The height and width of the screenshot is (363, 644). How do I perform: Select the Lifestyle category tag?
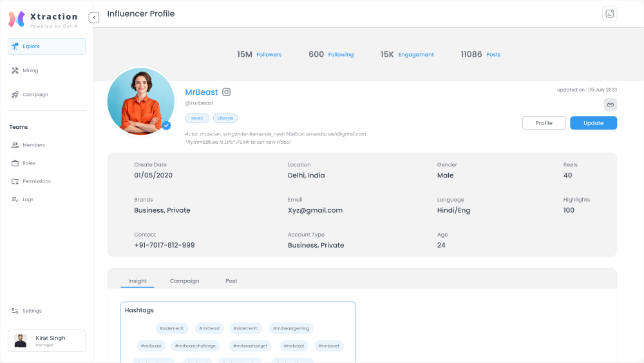225,119
